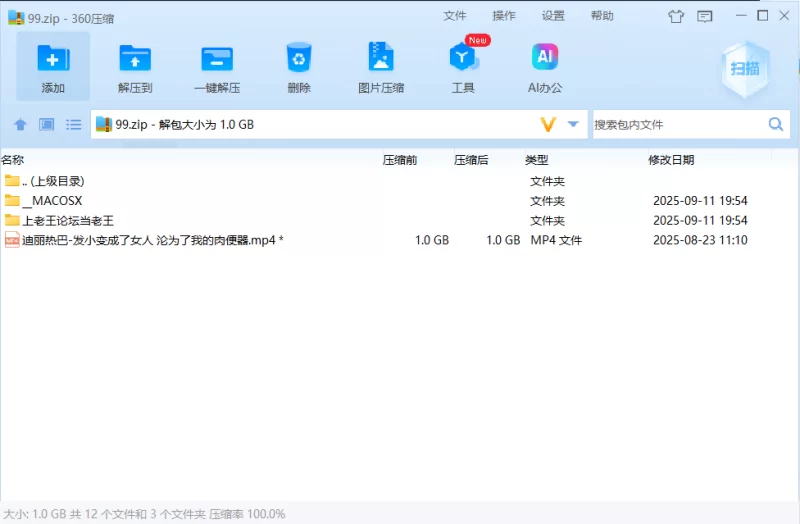The height and width of the screenshot is (524, 800).
Task: Go up one level with the arrow icon
Action: click(x=20, y=125)
